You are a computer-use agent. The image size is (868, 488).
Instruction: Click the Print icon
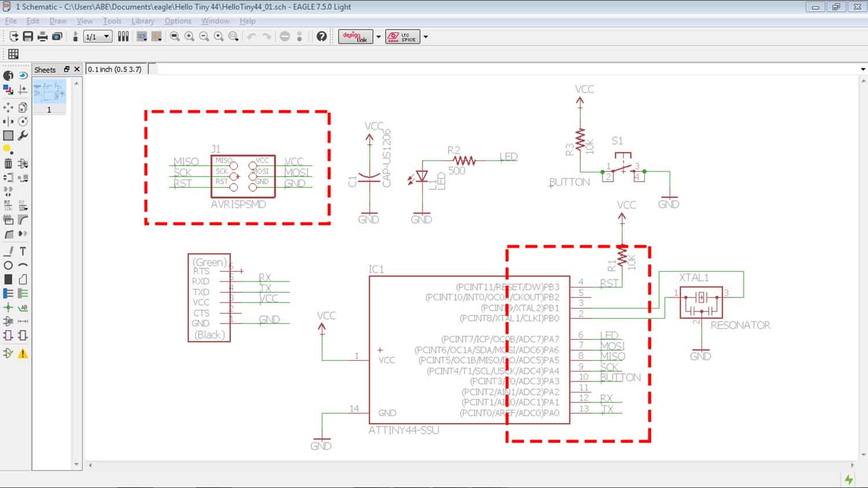(42, 36)
